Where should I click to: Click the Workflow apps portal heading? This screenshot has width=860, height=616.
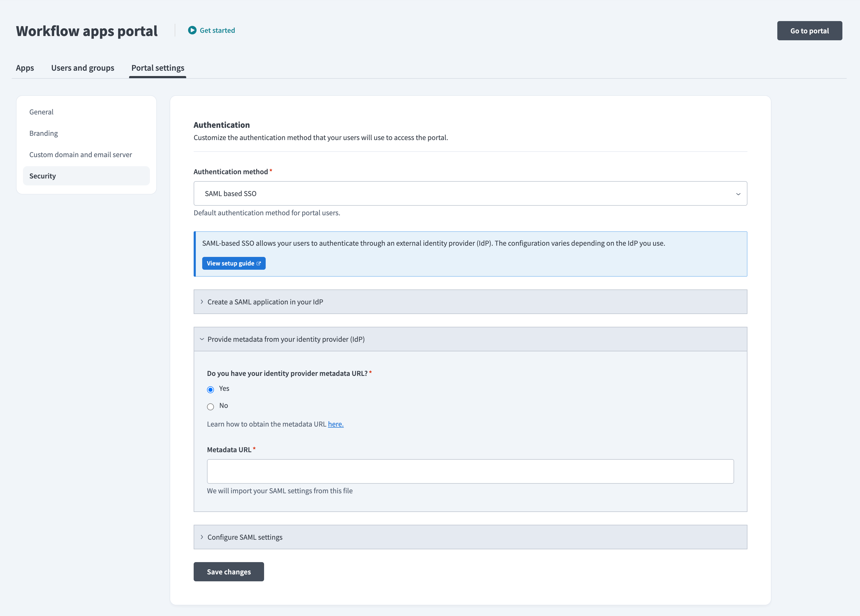87,31
